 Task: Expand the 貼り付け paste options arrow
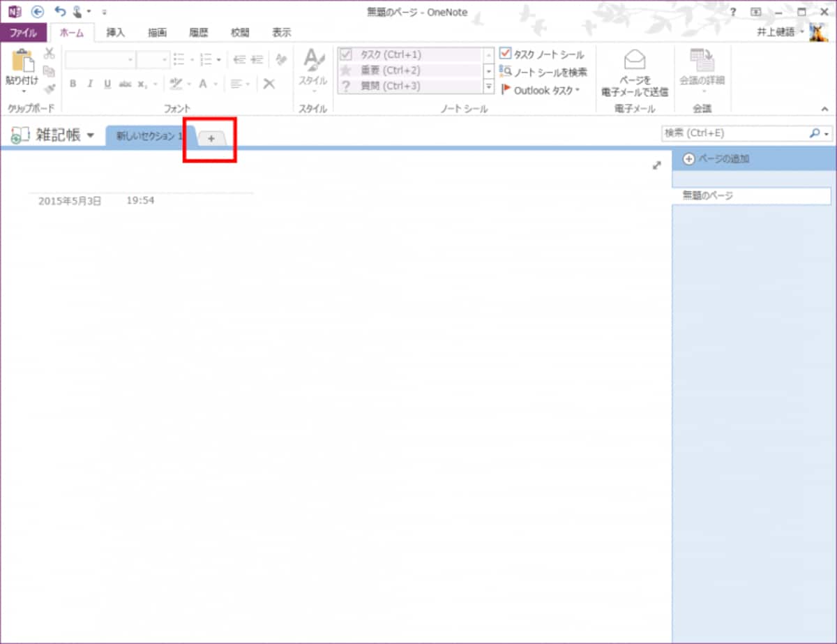tap(22, 91)
